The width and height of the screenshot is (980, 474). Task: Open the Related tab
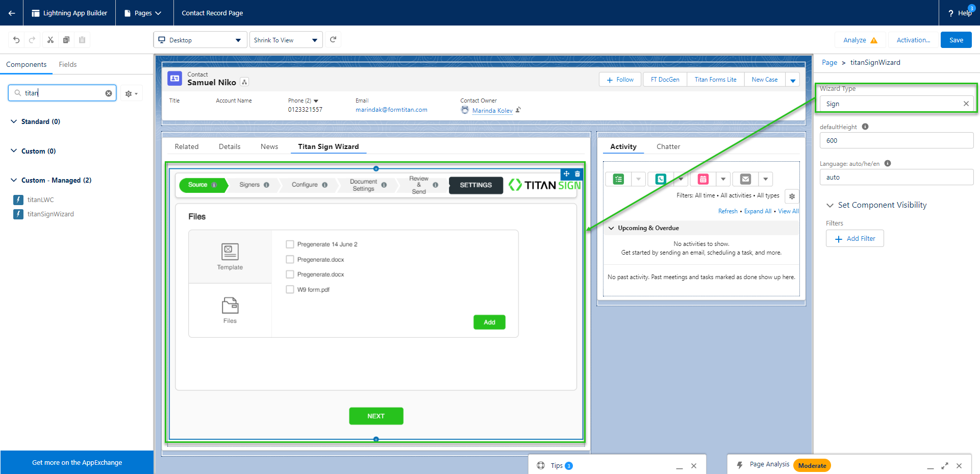coord(187,146)
